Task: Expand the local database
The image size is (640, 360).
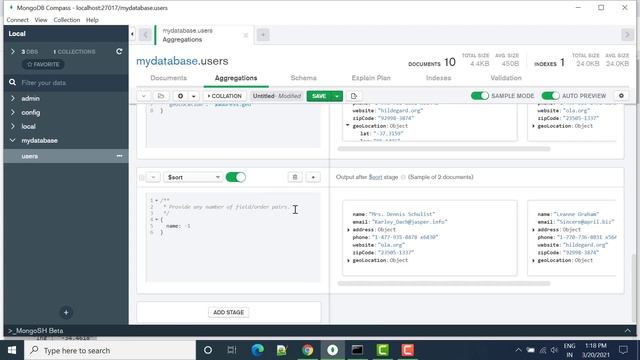Action: (x=13, y=126)
